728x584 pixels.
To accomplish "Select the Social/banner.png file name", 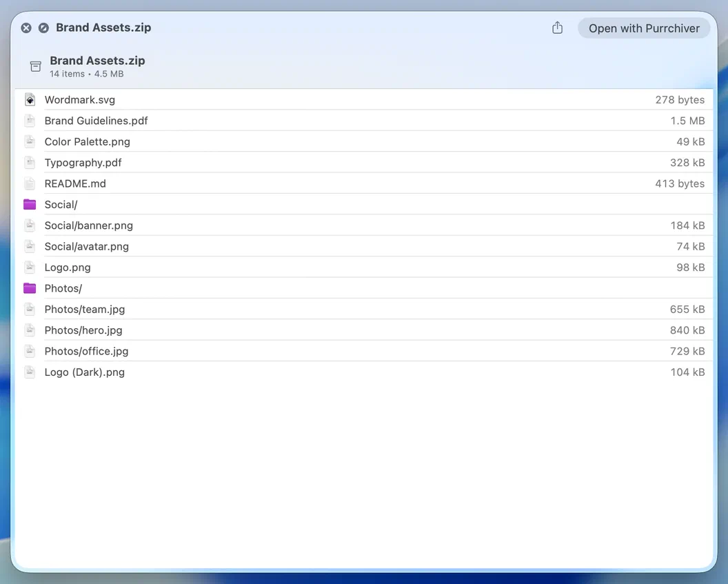I will pyautogui.click(x=89, y=225).
